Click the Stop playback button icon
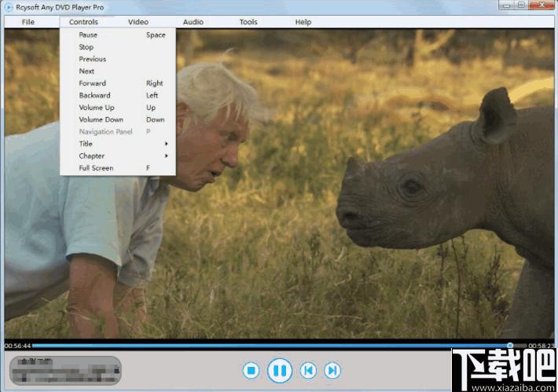The height and width of the screenshot is (392, 558). tap(251, 371)
